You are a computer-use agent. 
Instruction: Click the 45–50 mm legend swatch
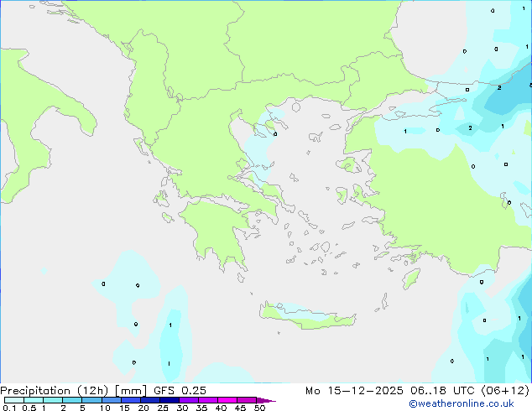click(x=247, y=400)
